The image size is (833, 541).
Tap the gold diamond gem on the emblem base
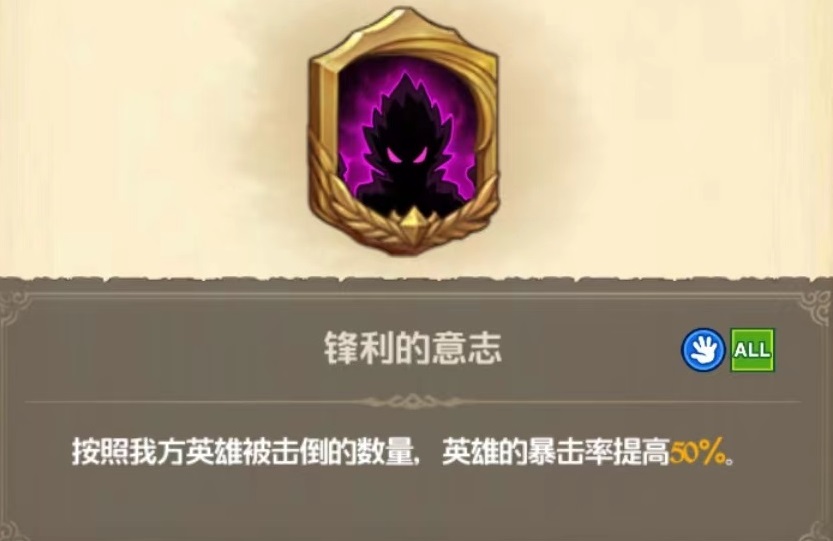[412, 222]
